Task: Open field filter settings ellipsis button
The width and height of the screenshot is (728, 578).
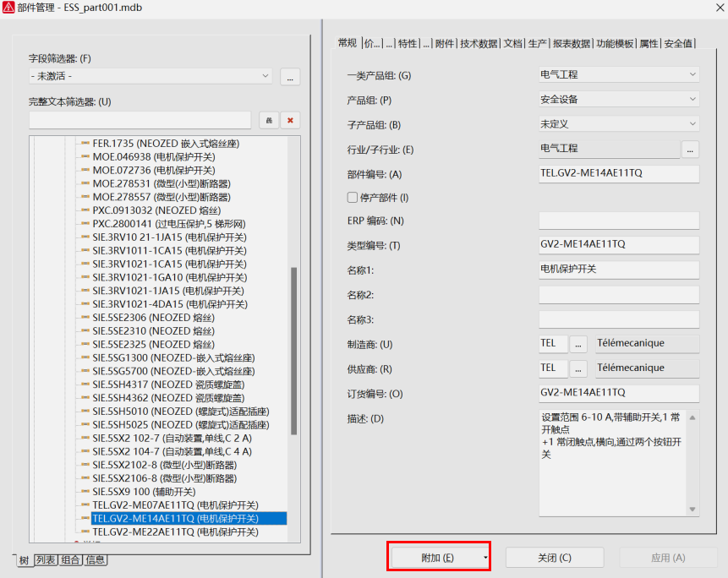Action: (x=290, y=76)
